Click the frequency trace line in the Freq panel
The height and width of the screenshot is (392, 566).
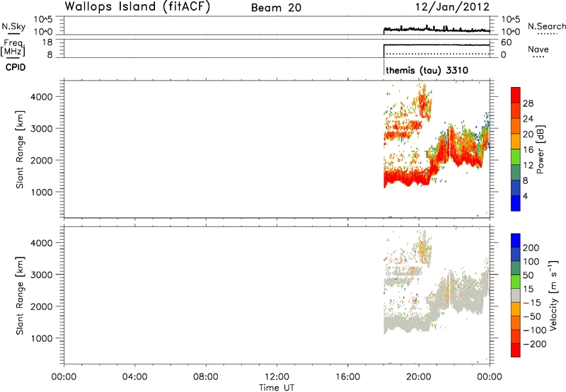437,45
